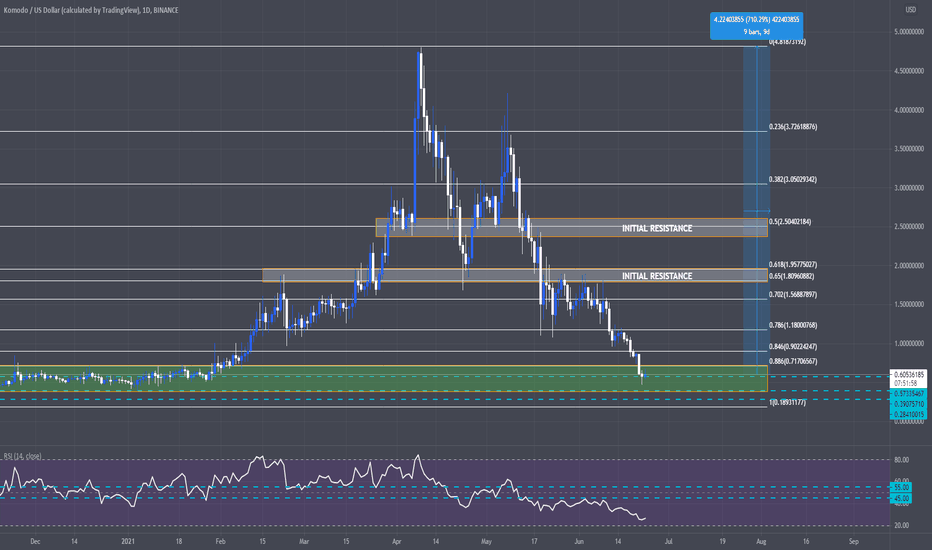The width and height of the screenshot is (932, 550).
Task: Click the 0.5(2.50402184) Fibonacci label
Action: tap(790, 222)
